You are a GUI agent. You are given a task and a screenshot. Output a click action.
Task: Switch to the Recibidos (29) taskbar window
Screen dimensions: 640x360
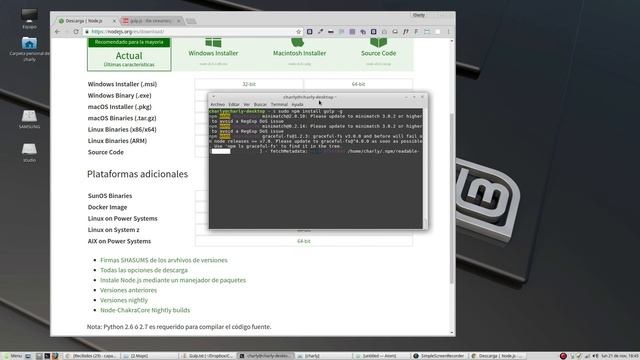(x=91, y=356)
